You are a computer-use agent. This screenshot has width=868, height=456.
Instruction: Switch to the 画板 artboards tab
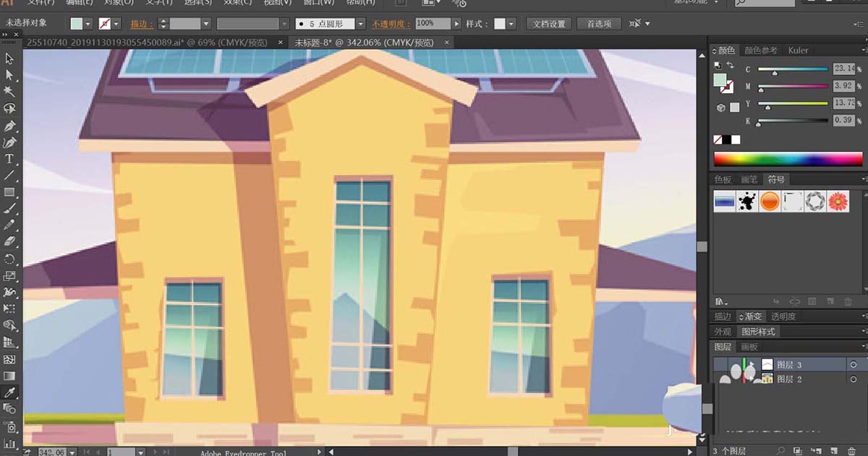click(x=749, y=347)
